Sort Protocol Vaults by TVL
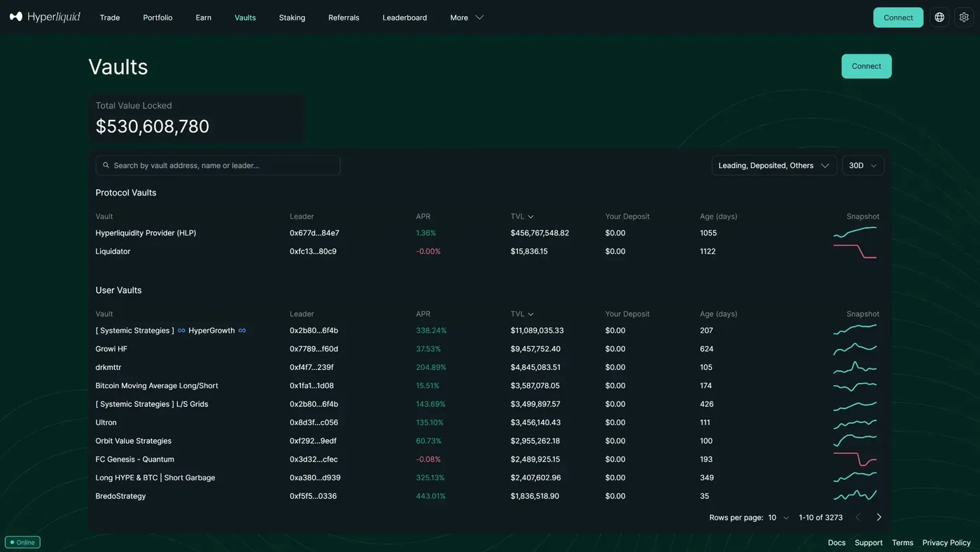 pyautogui.click(x=522, y=216)
